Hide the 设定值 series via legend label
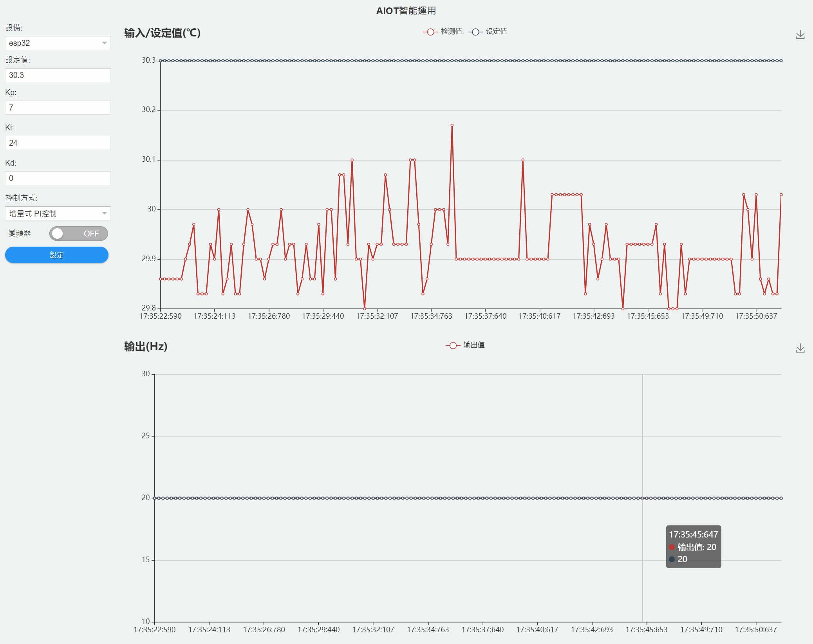Screen dimensions: 813x644 click(496, 31)
